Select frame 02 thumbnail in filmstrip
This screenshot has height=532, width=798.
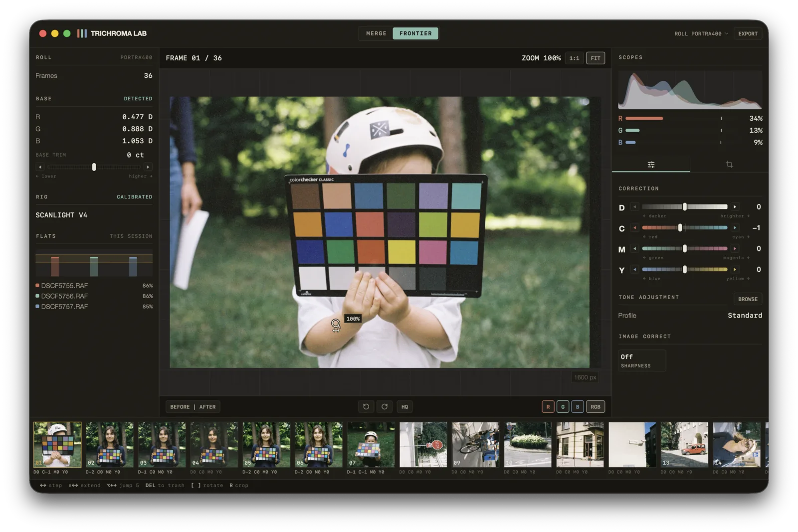tap(110, 445)
